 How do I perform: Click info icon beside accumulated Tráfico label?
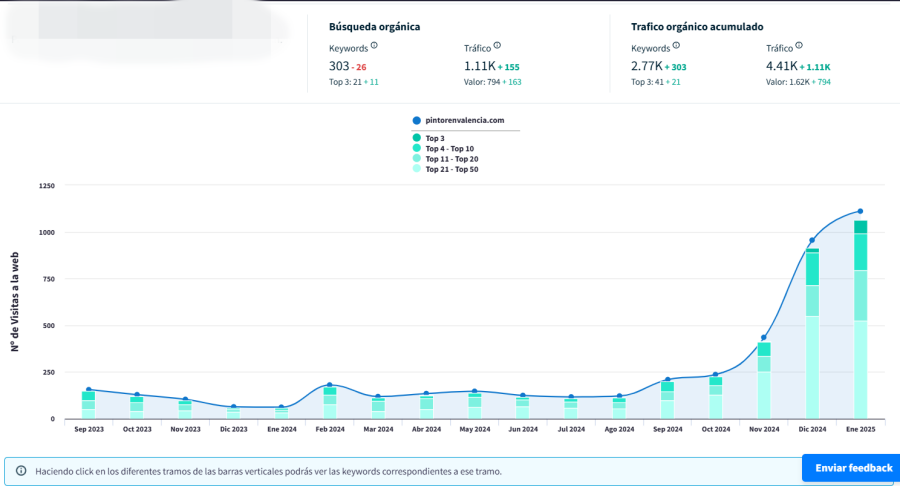(x=799, y=45)
